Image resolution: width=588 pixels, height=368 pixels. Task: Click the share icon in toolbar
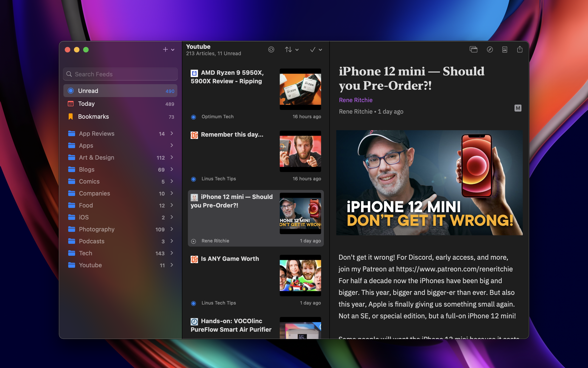pos(520,49)
